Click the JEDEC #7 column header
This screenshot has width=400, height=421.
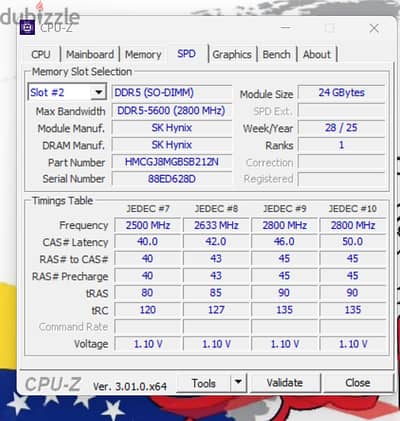tap(148, 209)
